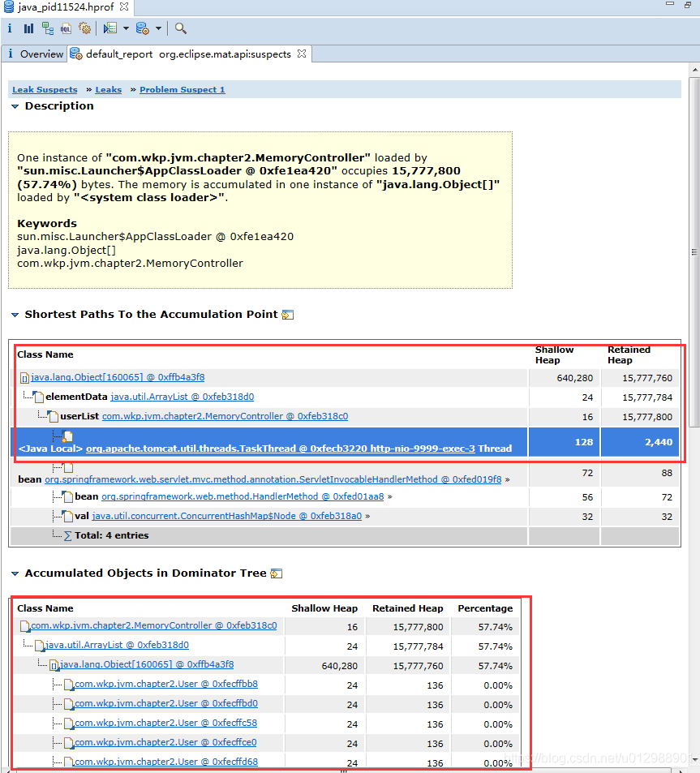Collapse Shortest Paths To the Accumulation Point
Screen dimensions: 700x773
[15, 315]
